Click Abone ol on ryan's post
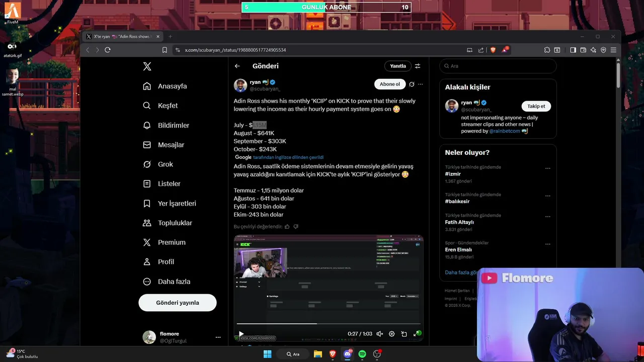 (x=389, y=84)
